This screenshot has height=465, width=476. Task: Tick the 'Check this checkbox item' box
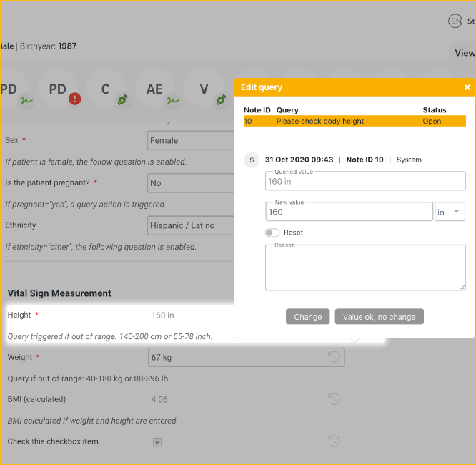click(157, 442)
